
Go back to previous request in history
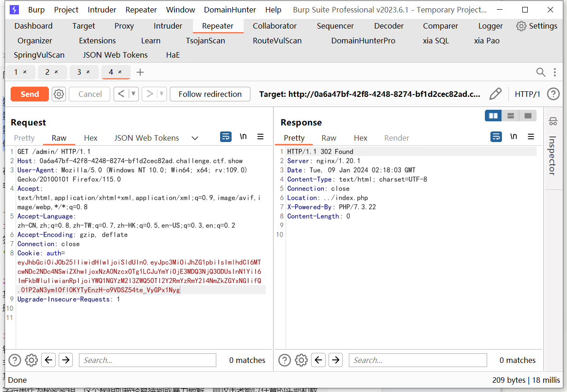click(x=121, y=94)
